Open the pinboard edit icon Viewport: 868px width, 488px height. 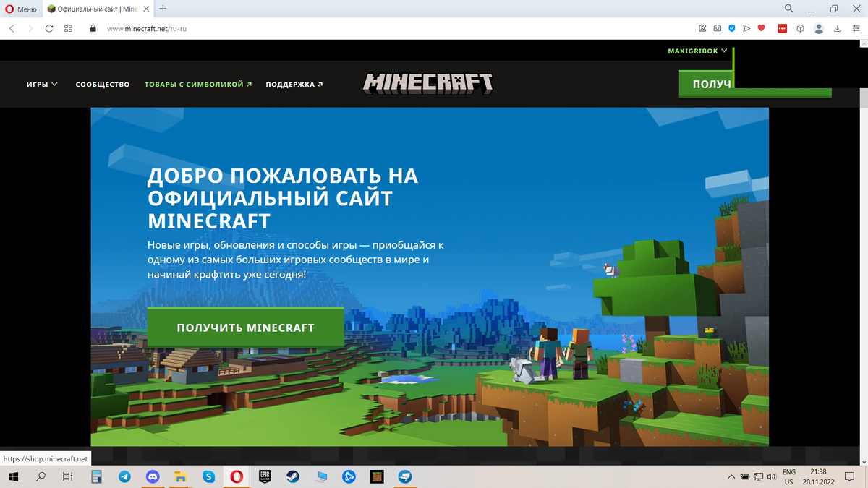click(702, 29)
